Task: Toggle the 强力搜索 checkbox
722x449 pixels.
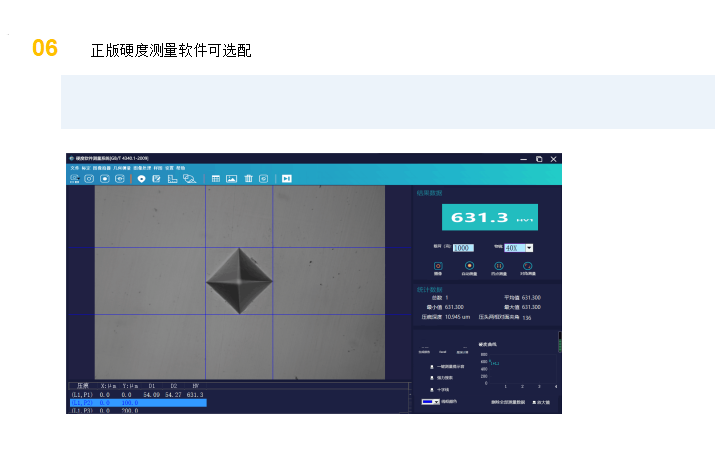Action: (432, 378)
